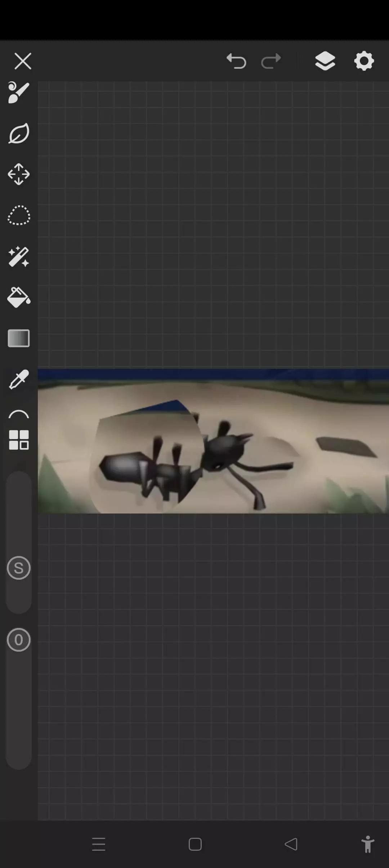The width and height of the screenshot is (389, 868).
Task: Tap the brush size S slider handle
Action: (x=19, y=568)
